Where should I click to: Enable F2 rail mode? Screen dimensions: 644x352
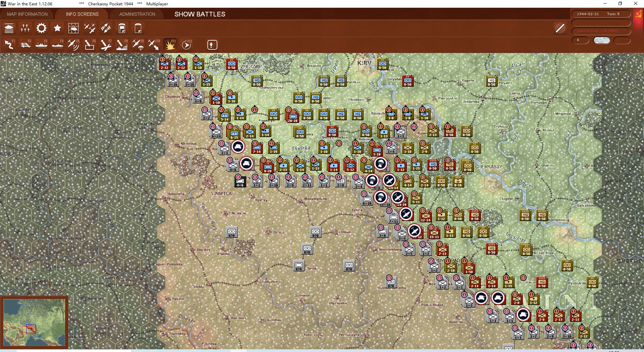[x=25, y=45]
